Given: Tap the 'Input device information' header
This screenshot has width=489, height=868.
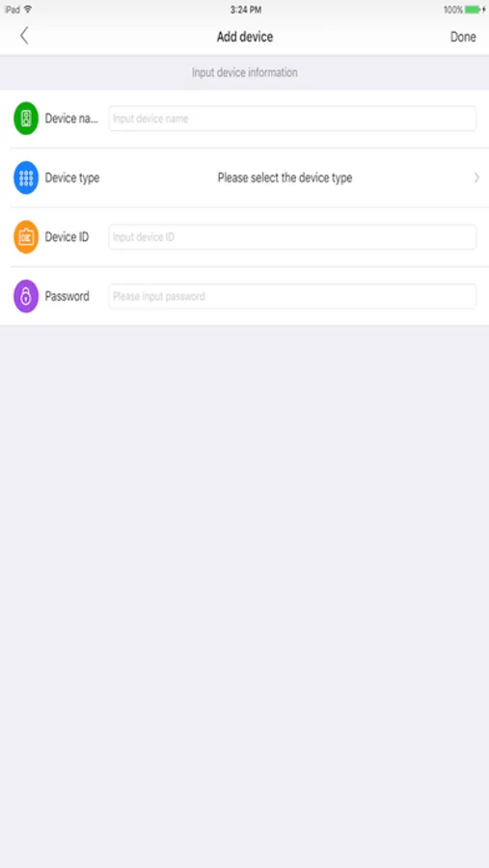Looking at the screenshot, I should pos(245,72).
